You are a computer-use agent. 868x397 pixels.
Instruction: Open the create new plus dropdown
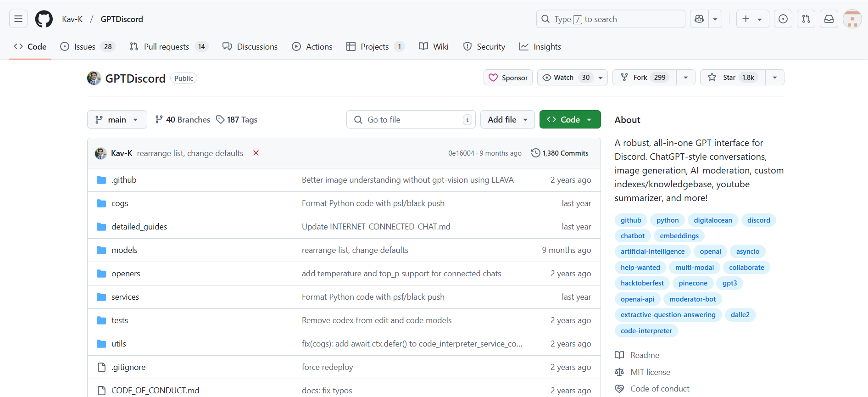click(x=752, y=19)
